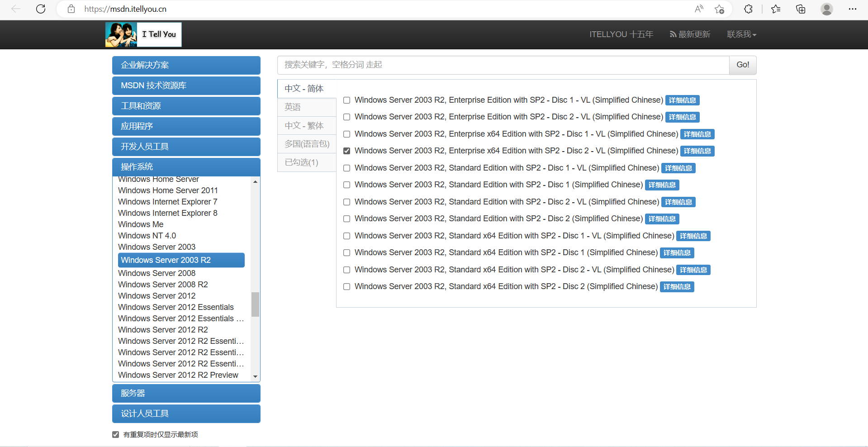Show 详细信息 for Enterprise x64 Disc 2 VL
The width and height of the screenshot is (868, 447).
[x=697, y=151]
